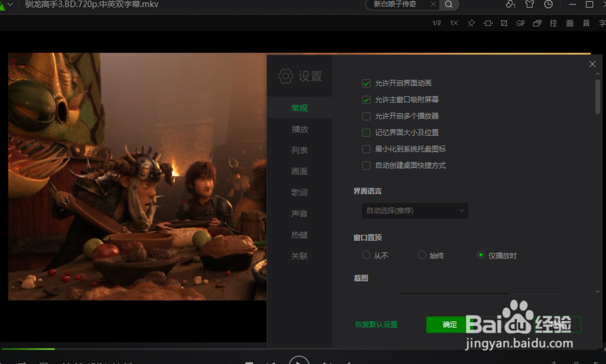Click the fit-width aspect icon
Image resolution: width=606 pixels, height=364 pixels.
pos(488,23)
